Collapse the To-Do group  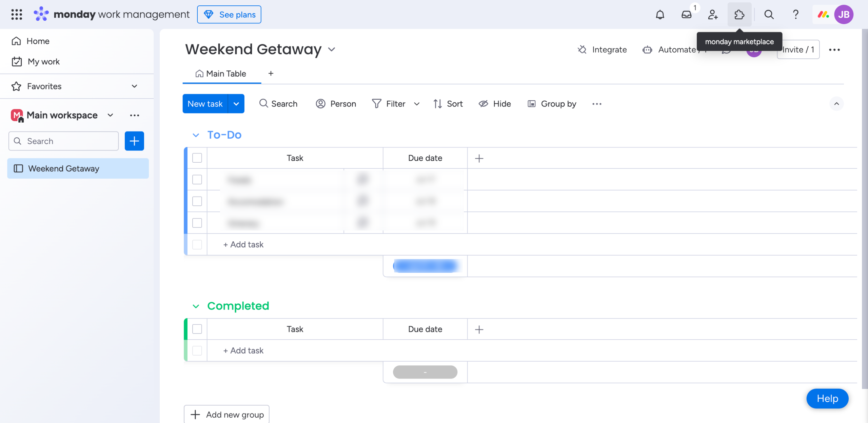pyautogui.click(x=196, y=135)
